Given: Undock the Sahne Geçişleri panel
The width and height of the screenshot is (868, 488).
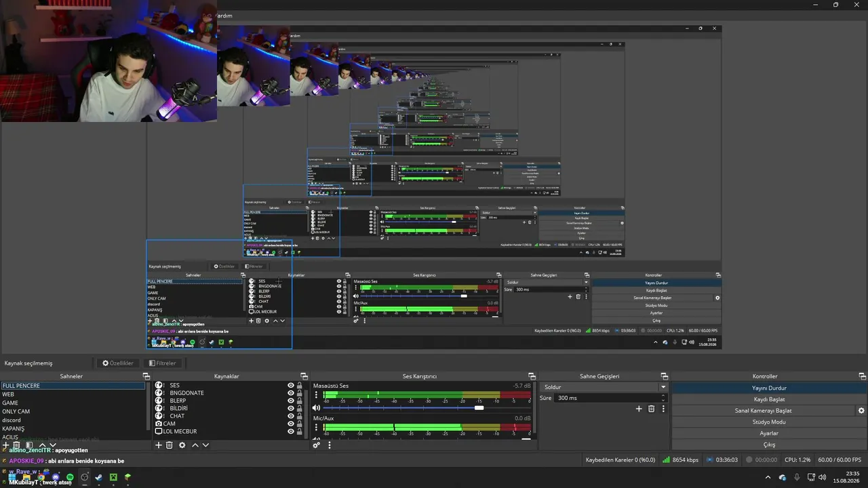Looking at the screenshot, I should 665,376.
